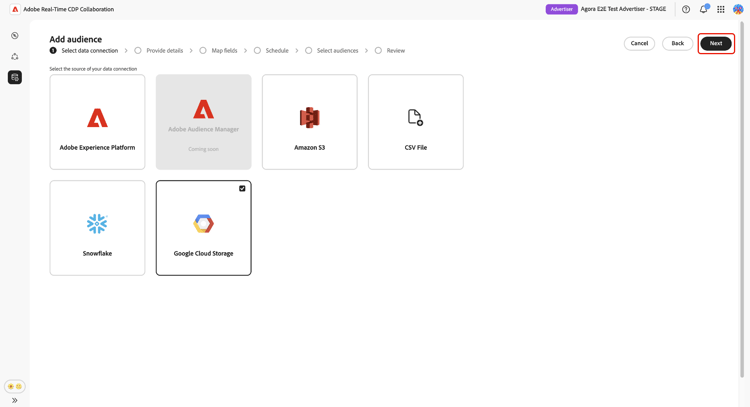Screen dimensions: 750x407
Task: Click the Back button
Action: 677,43
